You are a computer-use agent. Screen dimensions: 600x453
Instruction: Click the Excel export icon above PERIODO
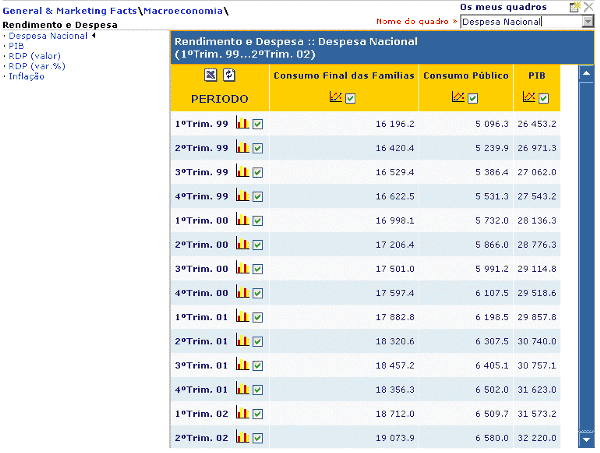211,75
